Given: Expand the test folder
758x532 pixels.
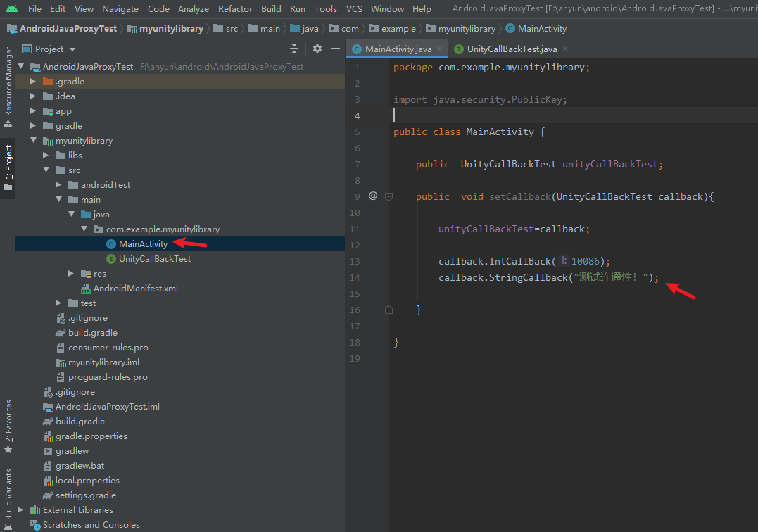Looking at the screenshot, I should tap(58, 303).
